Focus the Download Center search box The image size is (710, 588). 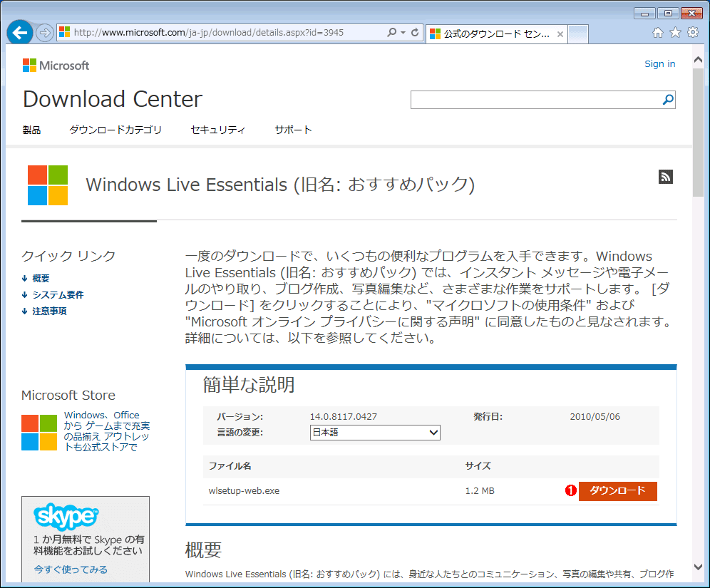pos(536,100)
